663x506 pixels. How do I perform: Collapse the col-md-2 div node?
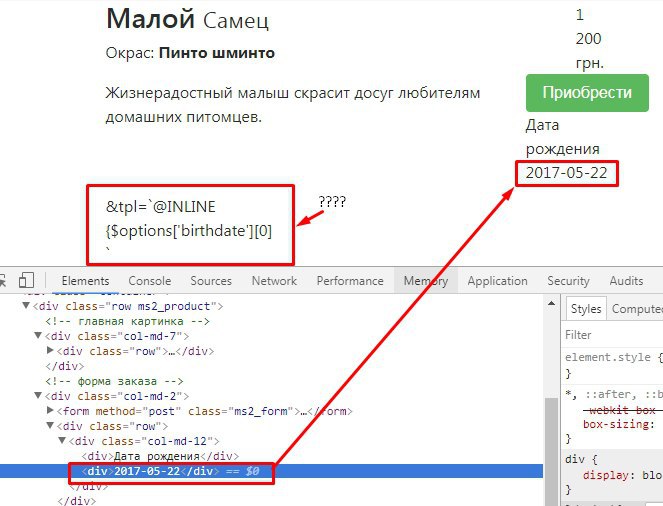click(38, 396)
